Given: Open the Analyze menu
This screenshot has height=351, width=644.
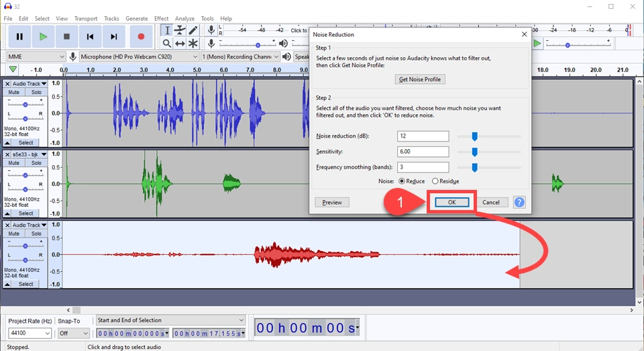Looking at the screenshot, I should click(x=184, y=19).
